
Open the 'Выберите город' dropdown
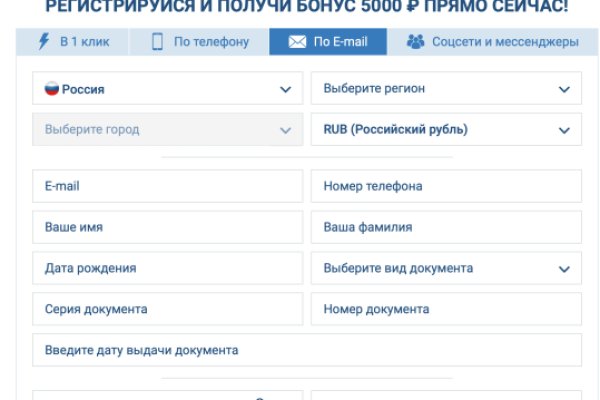(167, 130)
